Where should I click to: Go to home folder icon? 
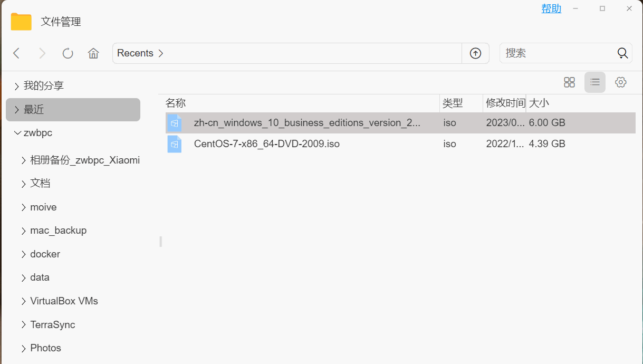[93, 53]
